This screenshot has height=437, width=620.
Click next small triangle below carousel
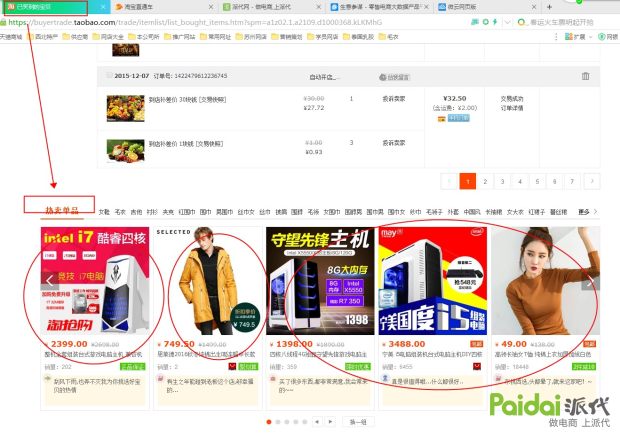coord(331,422)
